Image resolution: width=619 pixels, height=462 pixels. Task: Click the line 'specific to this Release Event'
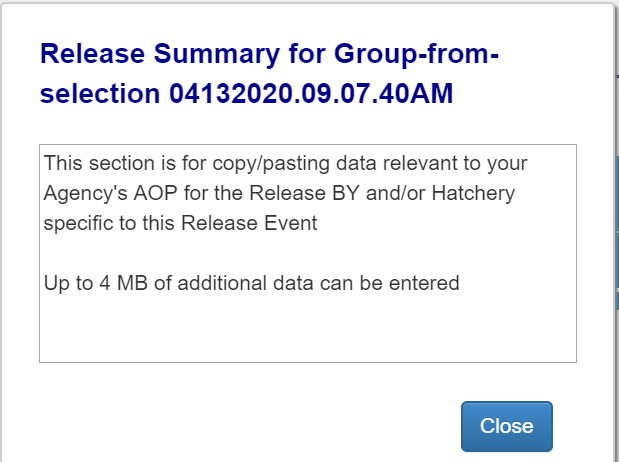[180, 223]
